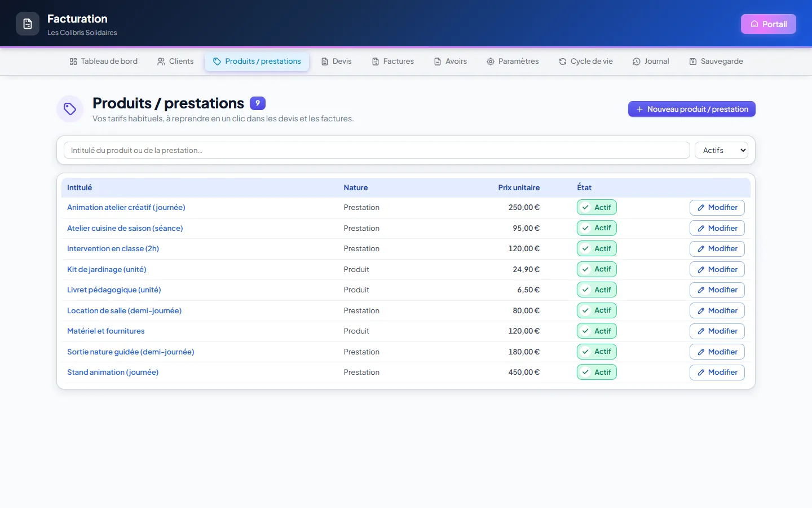Create a new product with Nouveau produit / prestation
Screen dimensions: 812x508
click(x=692, y=110)
